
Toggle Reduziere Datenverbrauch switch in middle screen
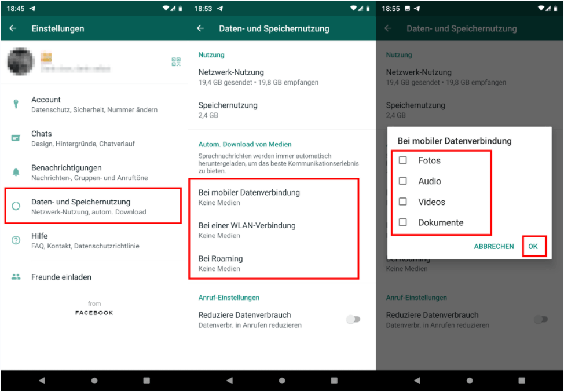[x=353, y=320]
